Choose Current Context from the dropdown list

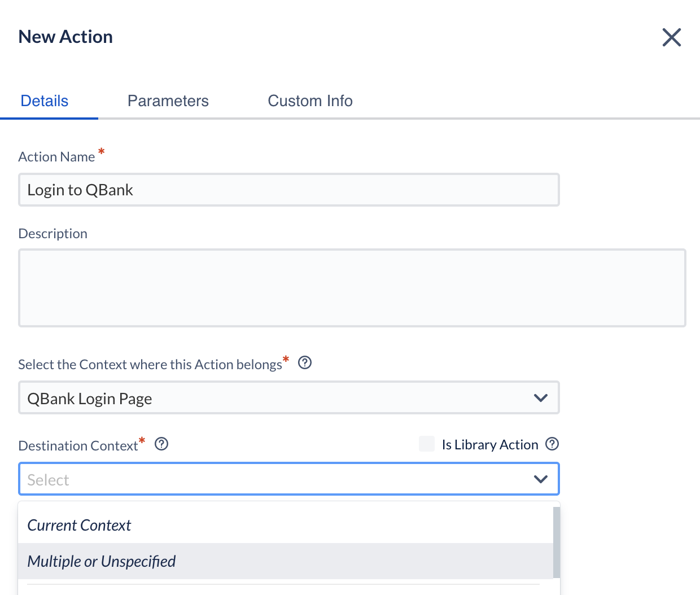pyautogui.click(x=79, y=526)
